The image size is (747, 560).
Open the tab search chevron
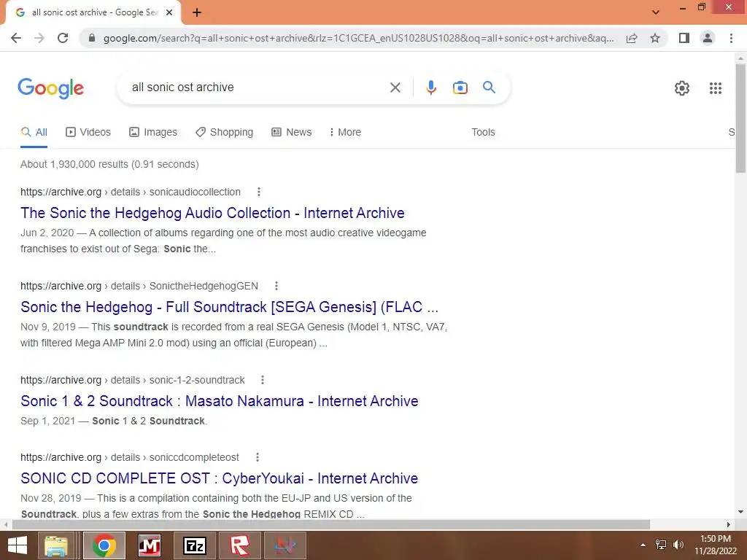point(656,12)
